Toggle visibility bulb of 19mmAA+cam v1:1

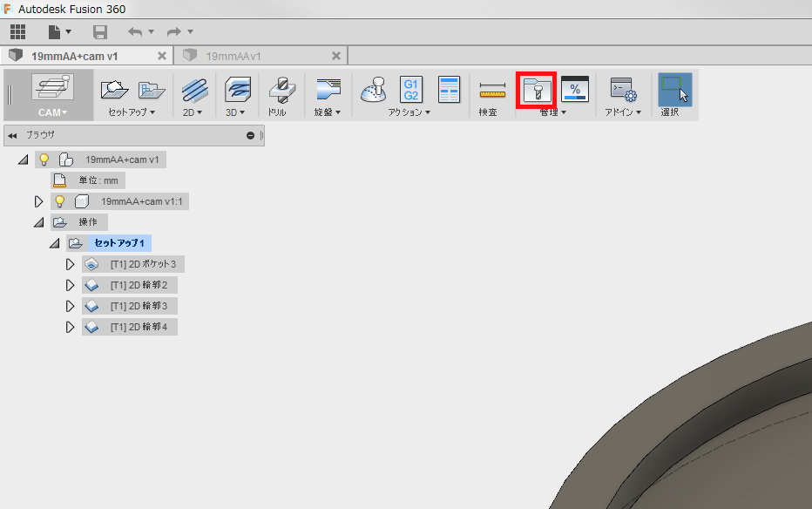(60, 201)
